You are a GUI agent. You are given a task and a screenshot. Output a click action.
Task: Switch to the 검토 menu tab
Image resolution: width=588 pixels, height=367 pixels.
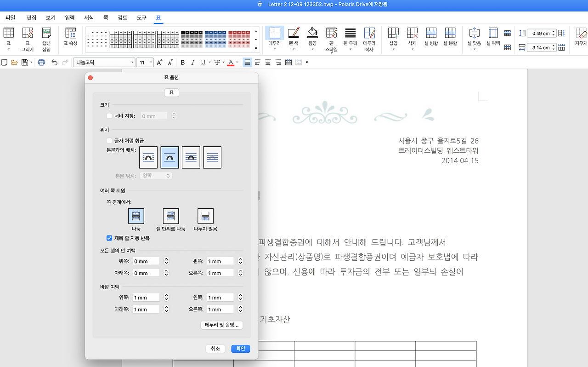(x=122, y=17)
